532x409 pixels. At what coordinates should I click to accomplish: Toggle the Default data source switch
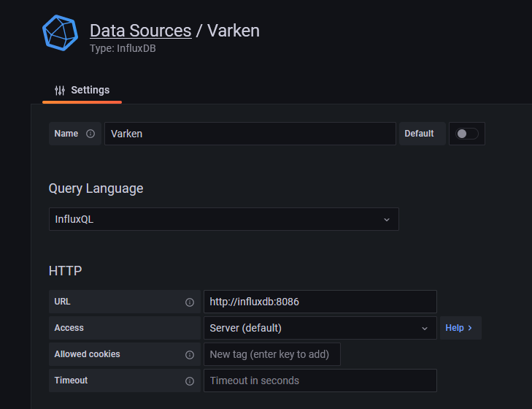pos(467,134)
